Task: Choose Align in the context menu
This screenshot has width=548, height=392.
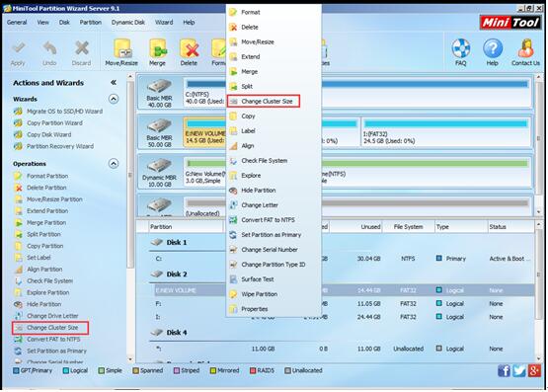Action: point(274,146)
